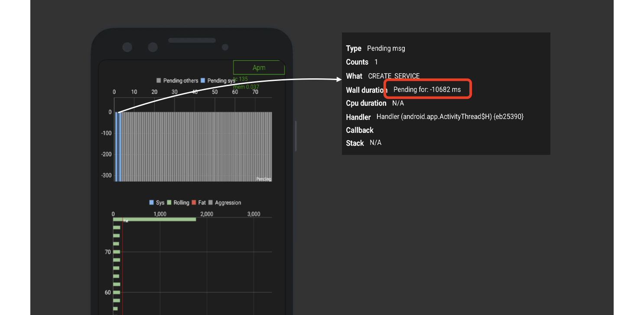Viewport: 644px width, 315px height.
Task: Click the Pending label at chart corner
Action: pos(263,179)
